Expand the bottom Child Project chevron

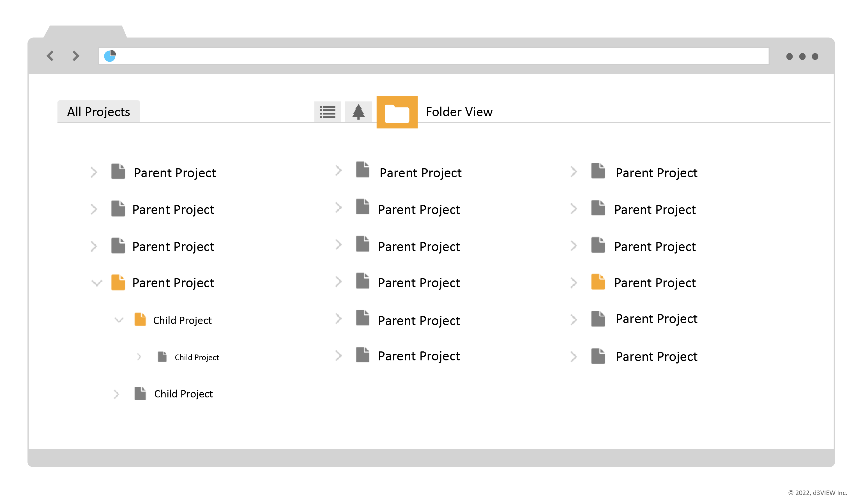(116, 394)
